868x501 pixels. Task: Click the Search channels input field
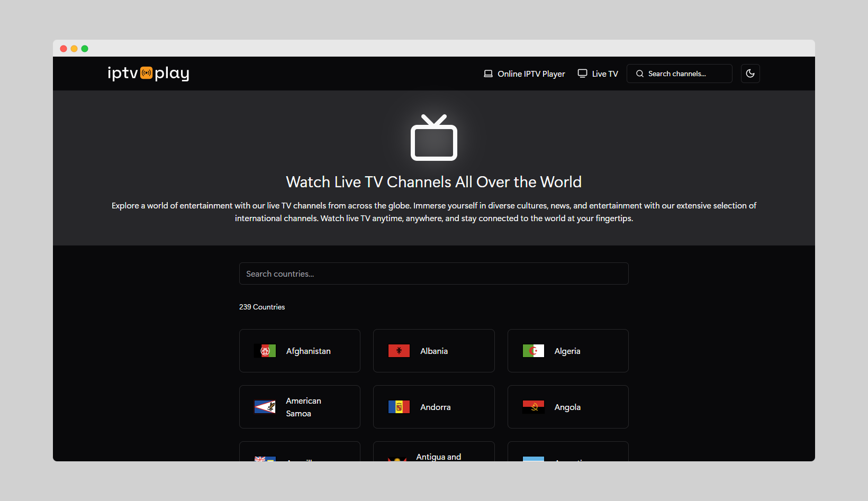(x=683, y=74)
